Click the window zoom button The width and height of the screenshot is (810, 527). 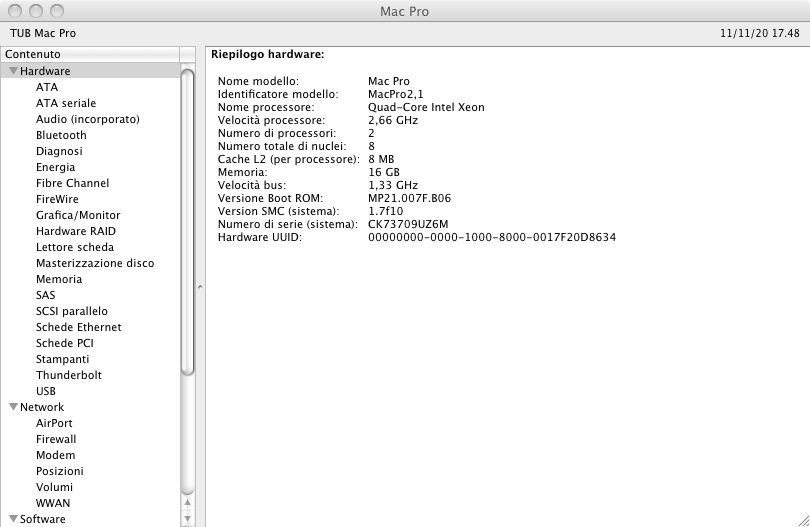[x=57, y=11]
